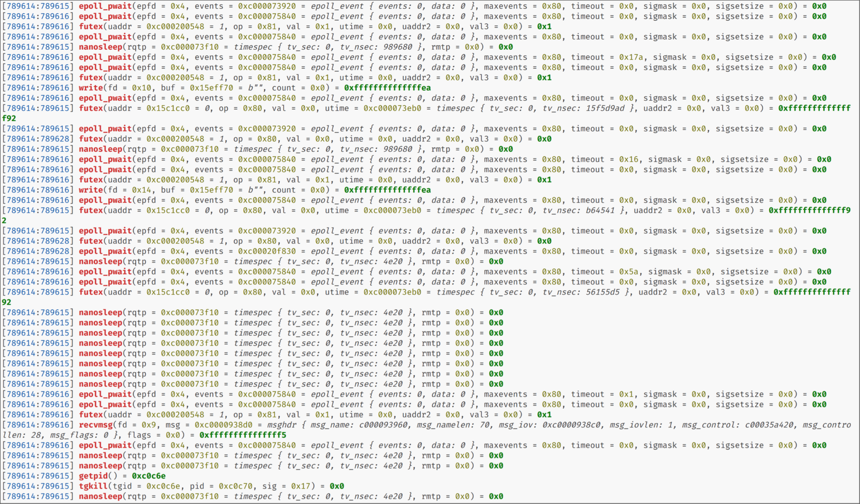Click wrapped text f92 on its own line

tap(9, 118)
